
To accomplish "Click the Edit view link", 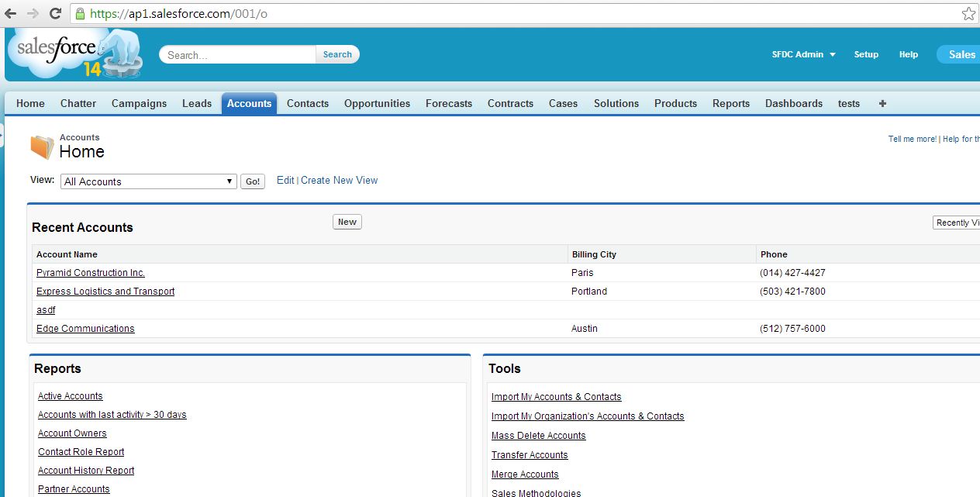I will point(285,180).
